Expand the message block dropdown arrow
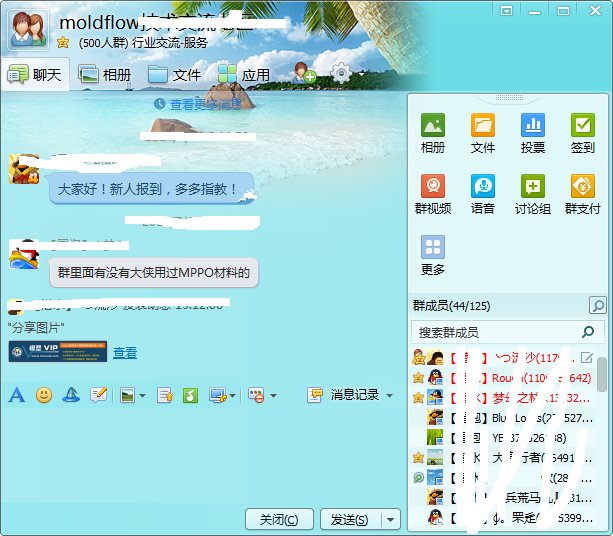613x536 pixels. pos(273,396)
